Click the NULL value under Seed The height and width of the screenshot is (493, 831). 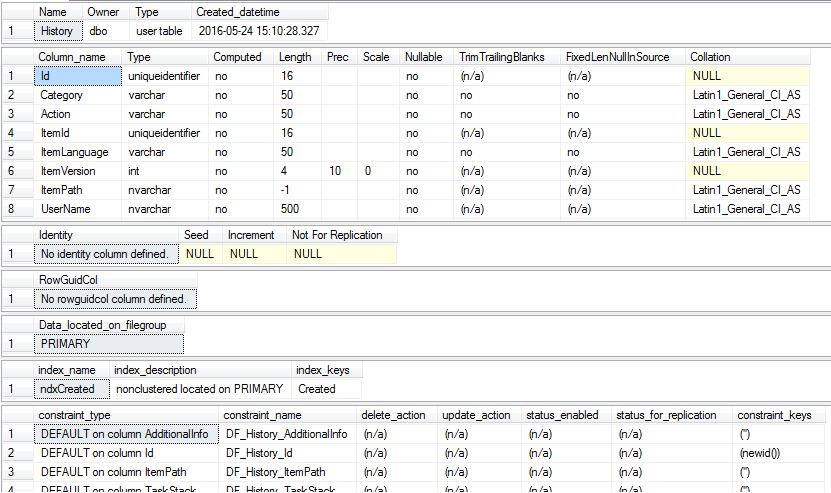pos(201,254)
